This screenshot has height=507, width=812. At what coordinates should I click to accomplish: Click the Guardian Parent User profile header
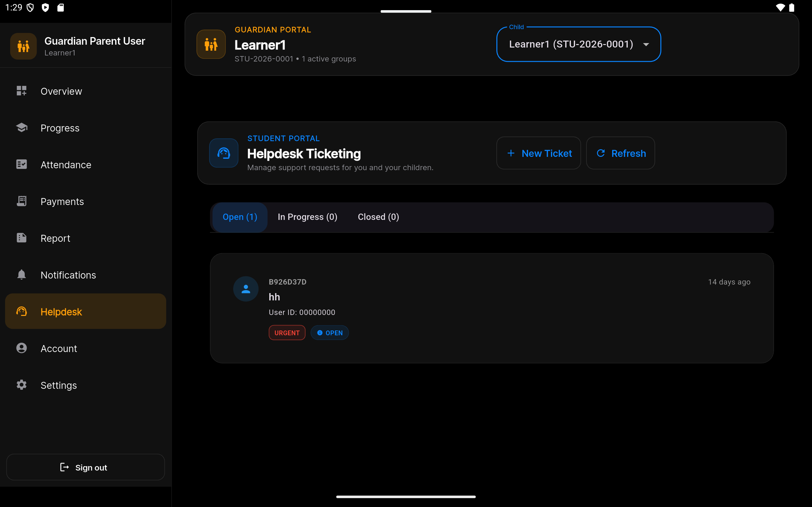pyautogui.click(x=86, y=46)
